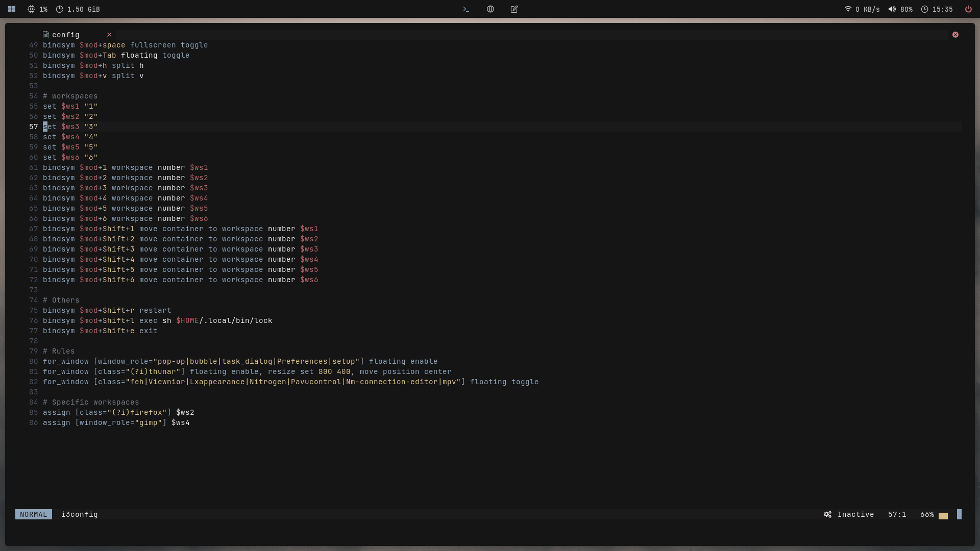Click the Wi-Fi network speed icon
980x551 pixels.
point(848,9)
